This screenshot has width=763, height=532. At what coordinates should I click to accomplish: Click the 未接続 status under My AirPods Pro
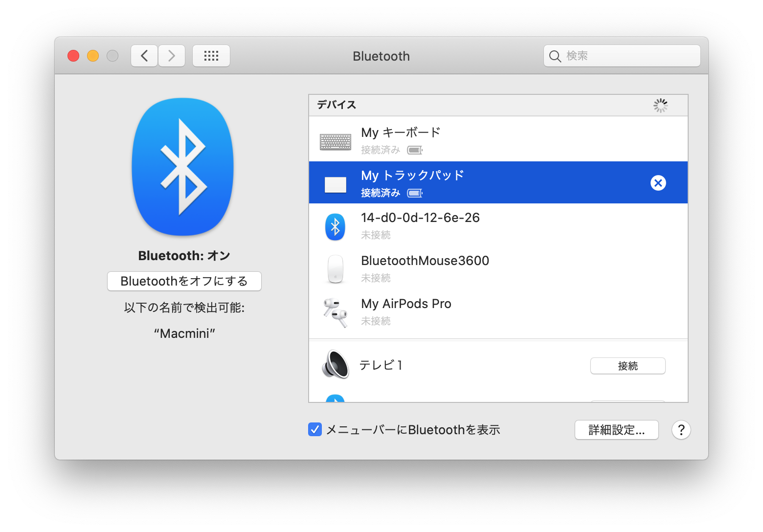click(x=376, y=321)
